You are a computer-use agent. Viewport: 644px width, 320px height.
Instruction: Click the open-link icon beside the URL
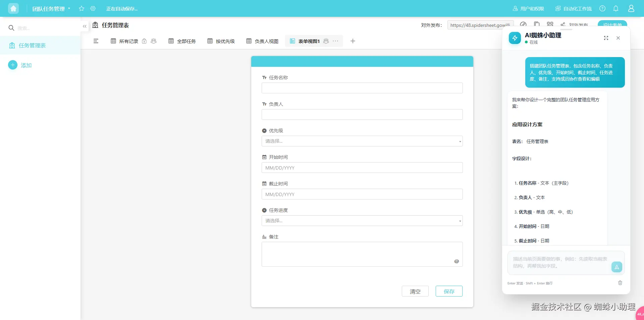point(523,24)
